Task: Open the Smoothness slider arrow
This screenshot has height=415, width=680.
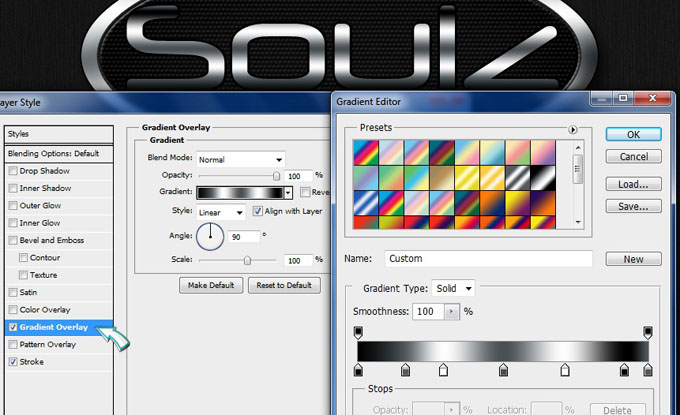Action: coord(451,312)
